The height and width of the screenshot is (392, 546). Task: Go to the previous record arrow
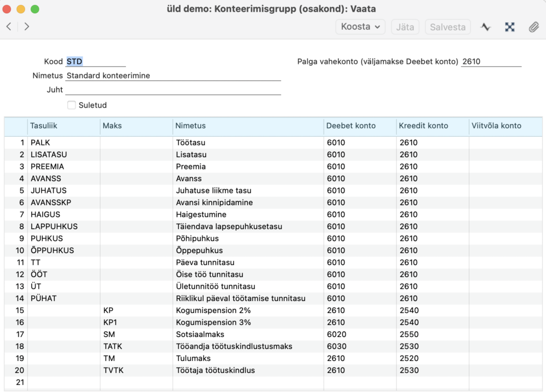pos(9,27)
